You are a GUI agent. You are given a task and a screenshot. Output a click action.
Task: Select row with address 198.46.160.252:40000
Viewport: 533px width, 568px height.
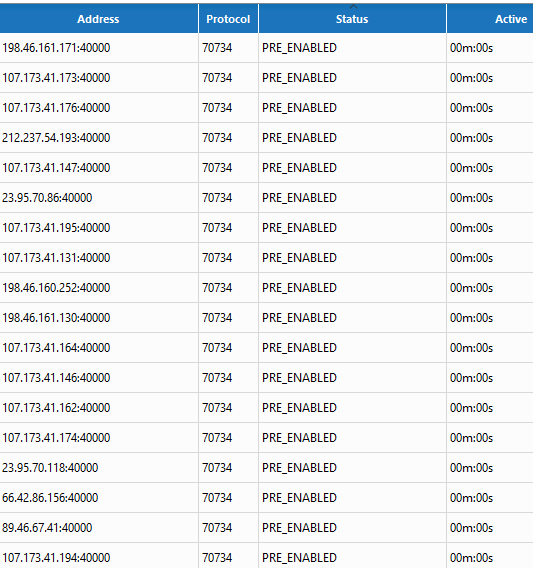pos(266,288)
